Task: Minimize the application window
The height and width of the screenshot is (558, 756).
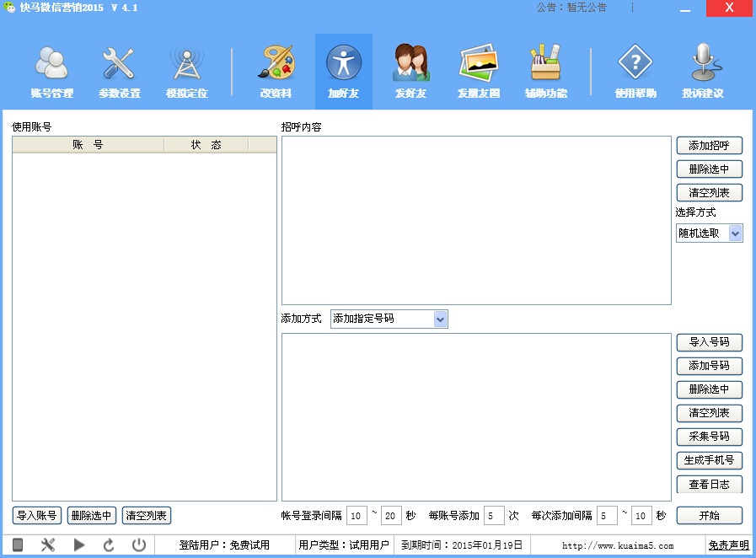Action: (x=685, y=8)
